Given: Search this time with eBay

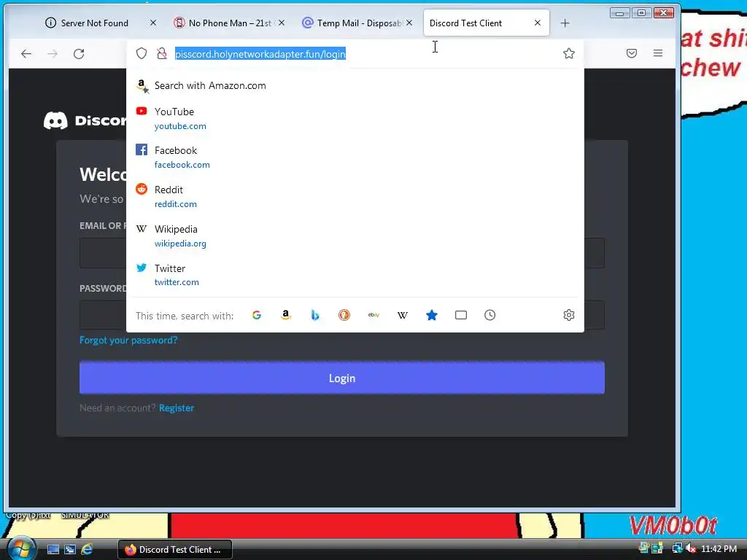Looking at the screenshot, I should (x=373, y=315).
